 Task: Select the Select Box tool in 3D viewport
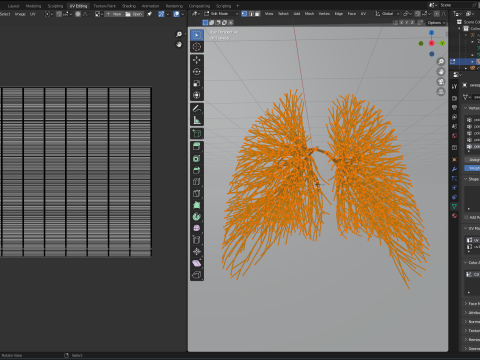tap(197, 35)
